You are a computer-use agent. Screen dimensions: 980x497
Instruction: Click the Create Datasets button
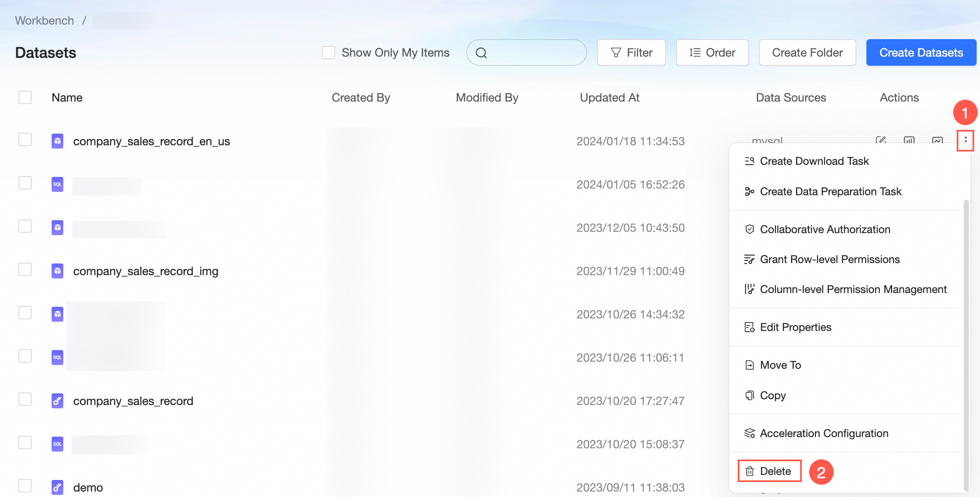[x=921, y=52]
